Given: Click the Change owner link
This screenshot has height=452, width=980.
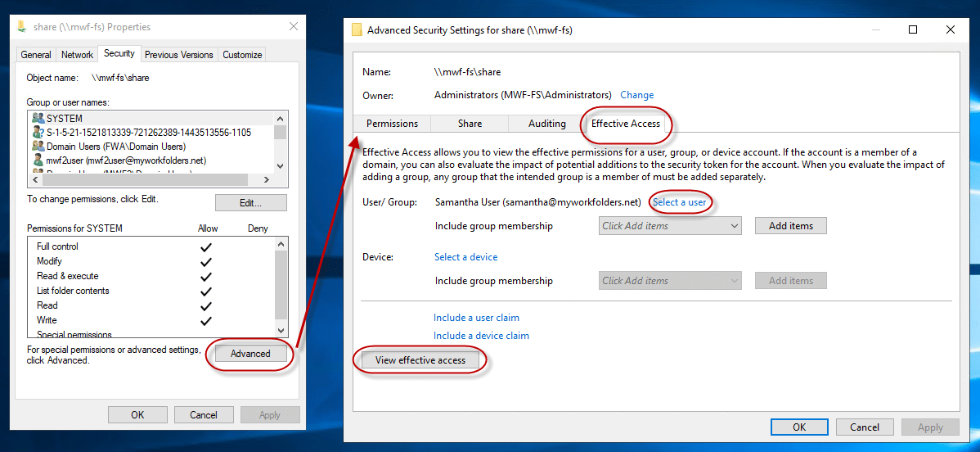Looking at the screenshot, I should click(636, 95).
